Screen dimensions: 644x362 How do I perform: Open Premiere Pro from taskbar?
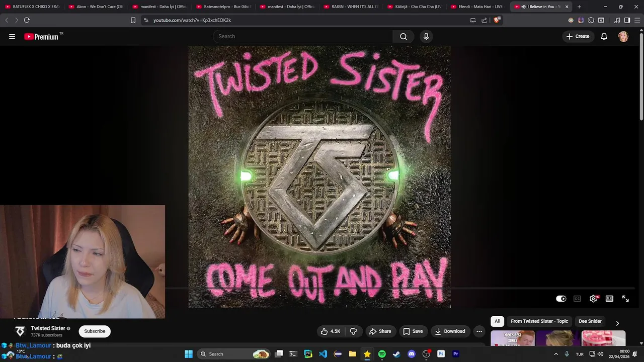coord(456,354)
